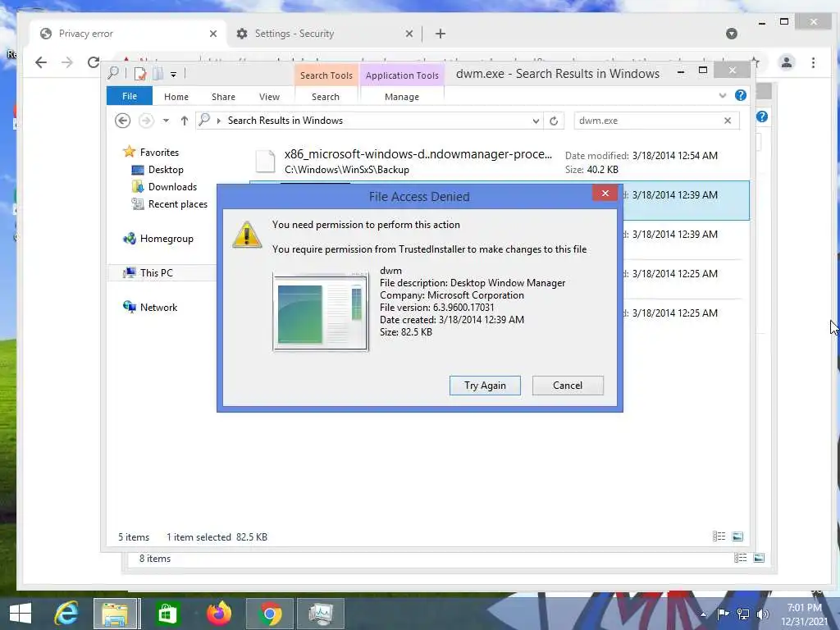This screenshot has height=630, width=840.
Task: Select Recent places in the navigation pane
Action: [x=177, y=203]
